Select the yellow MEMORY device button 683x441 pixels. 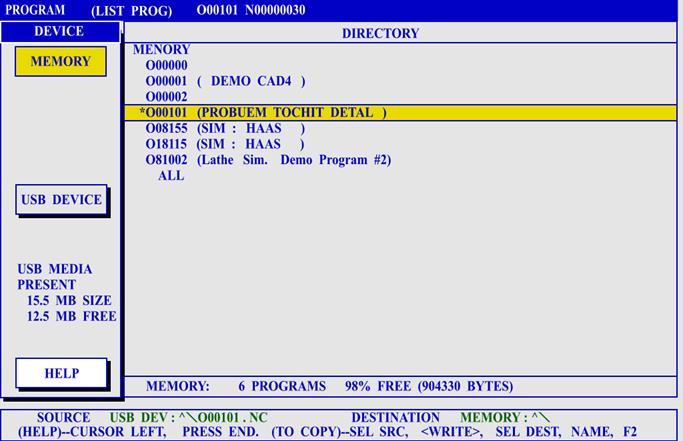pos(61,61)
